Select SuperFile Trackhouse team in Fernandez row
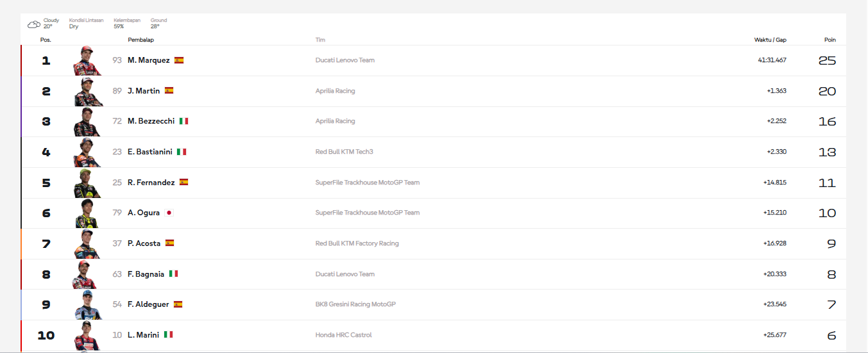This screenshot has width=868, height=353. coord(368,183)
